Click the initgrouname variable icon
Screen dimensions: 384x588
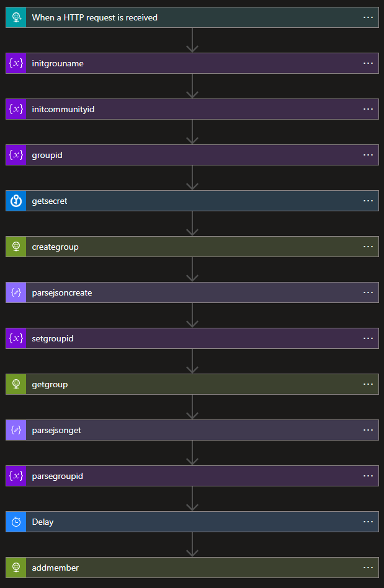coord(17,63)
